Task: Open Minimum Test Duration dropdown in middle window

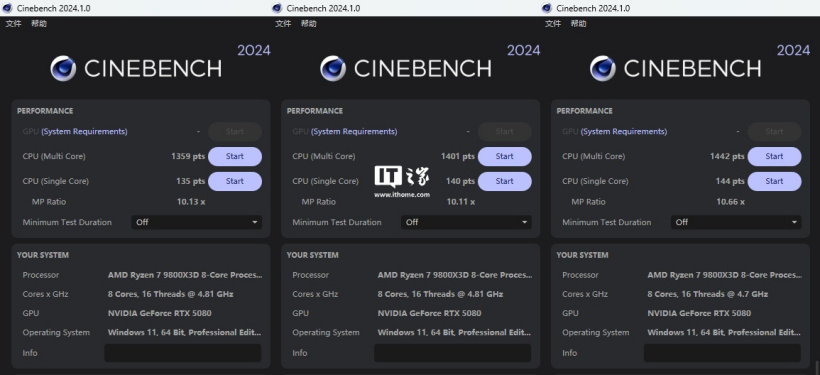Action: coord(466,222)
